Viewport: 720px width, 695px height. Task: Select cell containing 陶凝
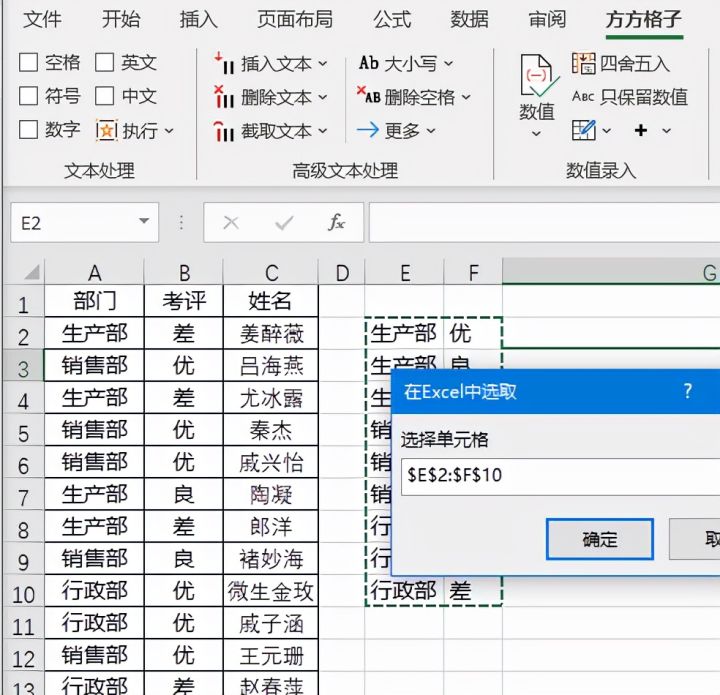pos(271,494)
